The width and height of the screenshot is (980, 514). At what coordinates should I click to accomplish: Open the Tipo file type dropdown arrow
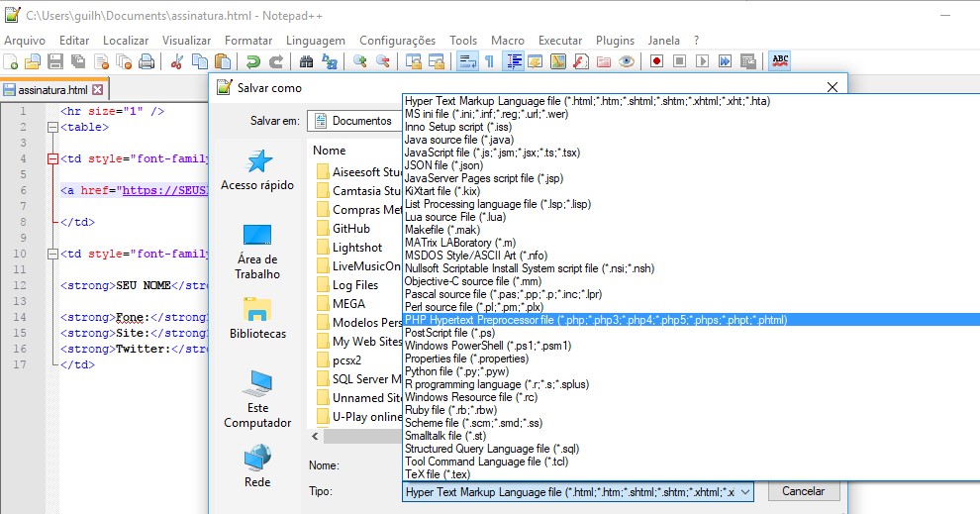point(745,492)
